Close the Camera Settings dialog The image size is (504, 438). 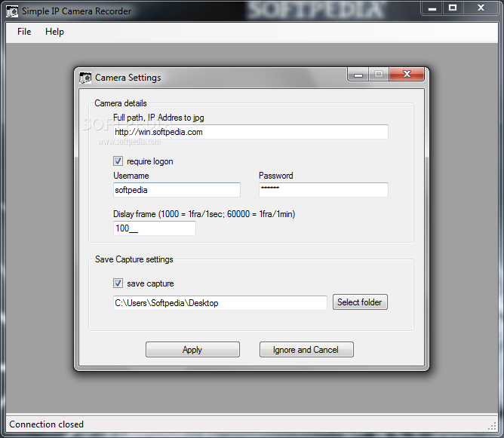click(407, 74)
